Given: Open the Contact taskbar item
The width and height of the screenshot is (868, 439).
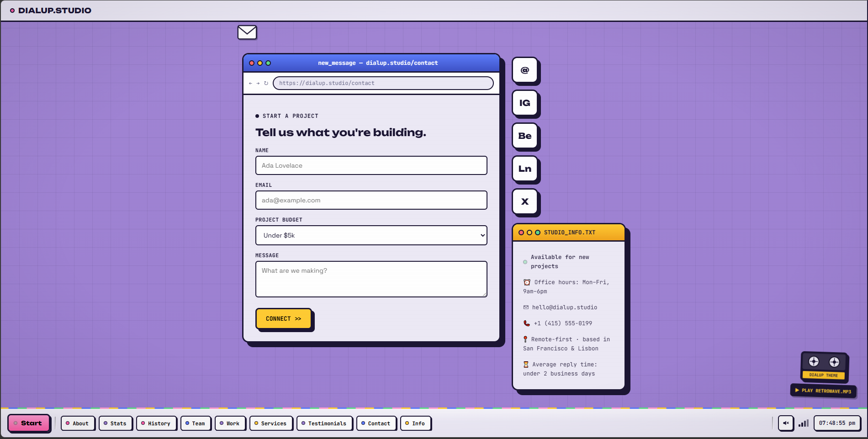Looking at the screenshot, I should (376, 423).
